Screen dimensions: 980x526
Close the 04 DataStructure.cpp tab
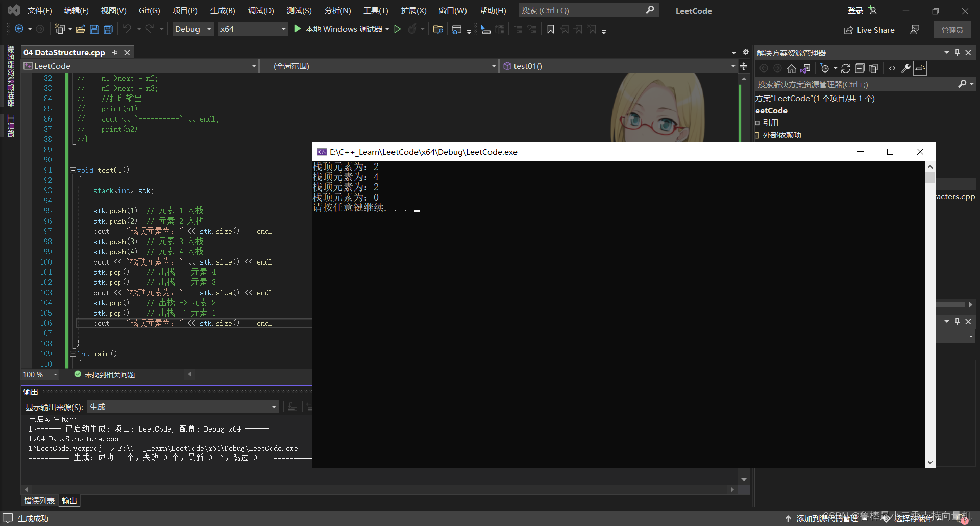tap(127, 52)
